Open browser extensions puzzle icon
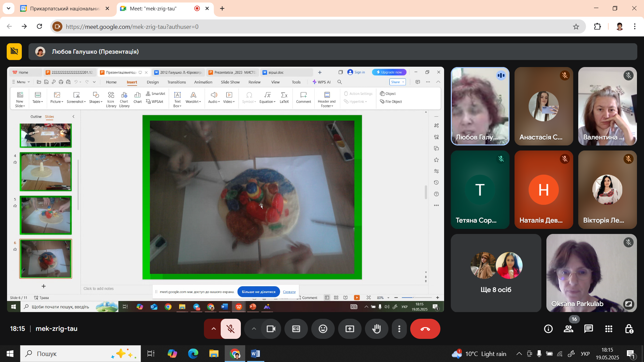The image size is (644, 362). tap(597, 26)
